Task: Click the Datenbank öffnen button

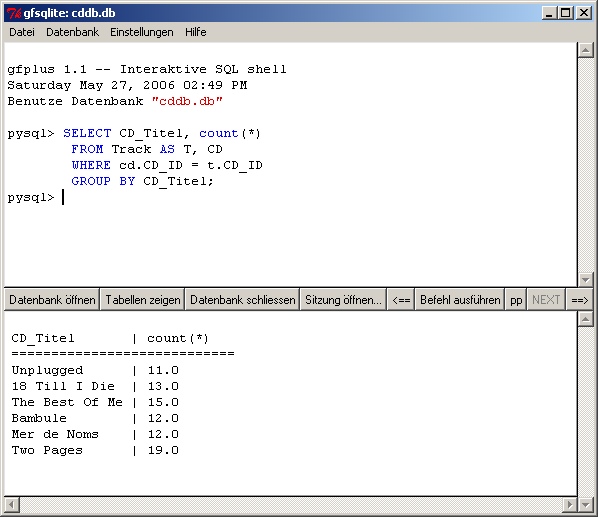Action: pyautogui.click(x=52, y=300)
